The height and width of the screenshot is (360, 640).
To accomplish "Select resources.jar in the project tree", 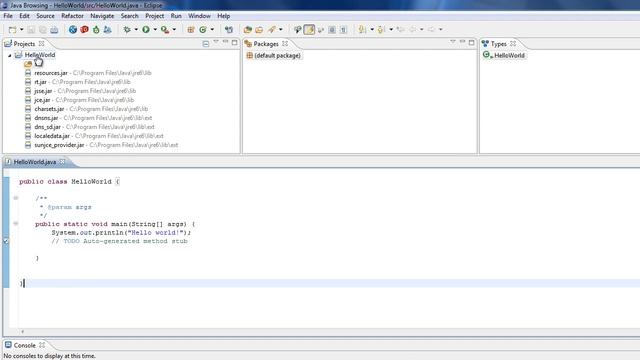I will tap(51, 73).
